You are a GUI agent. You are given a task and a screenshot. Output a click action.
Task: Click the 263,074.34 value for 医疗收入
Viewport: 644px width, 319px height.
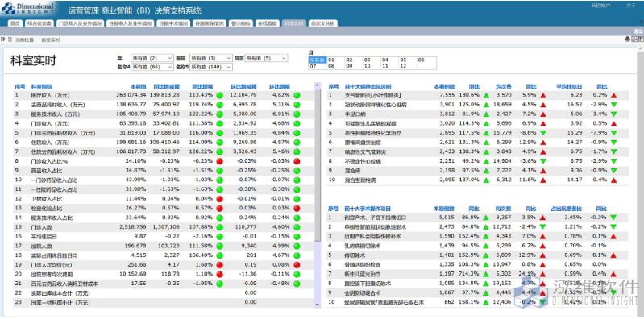coord(131,95)
